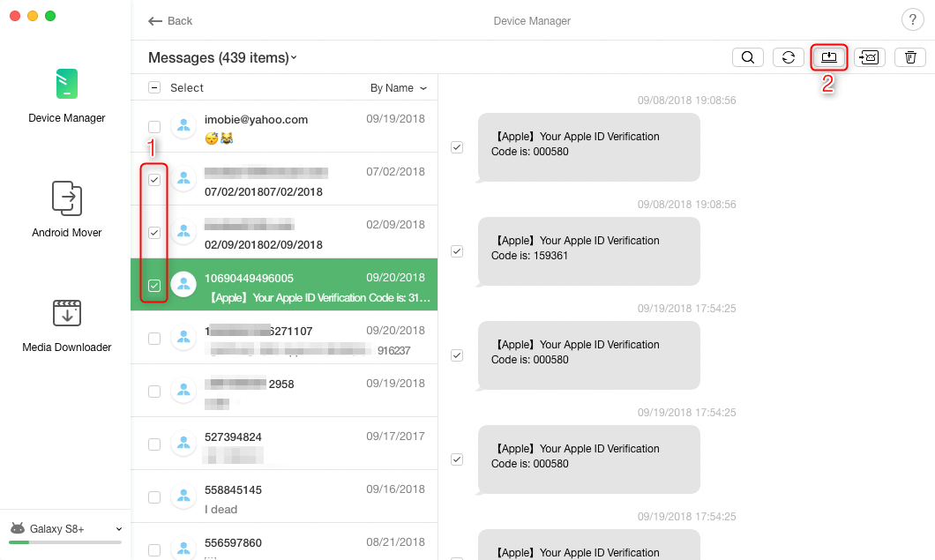The height and width of the screenshot is (560, 935).
Task: Check the imobie@yahoo.com conversation checkbox
Action: (x=154, y=127)
